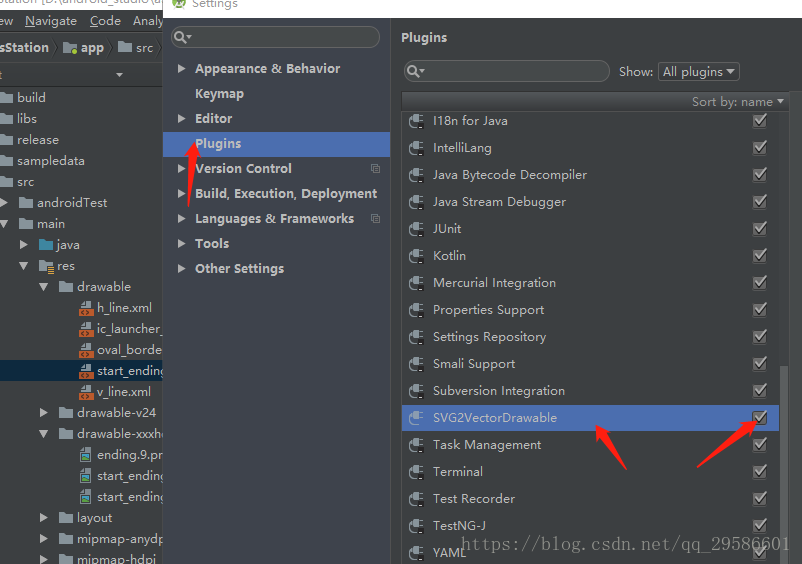This screenshot has height=564, width=802.
Task: Disable the I18n for Java plugin checkbox
Action: coord(760,121)
